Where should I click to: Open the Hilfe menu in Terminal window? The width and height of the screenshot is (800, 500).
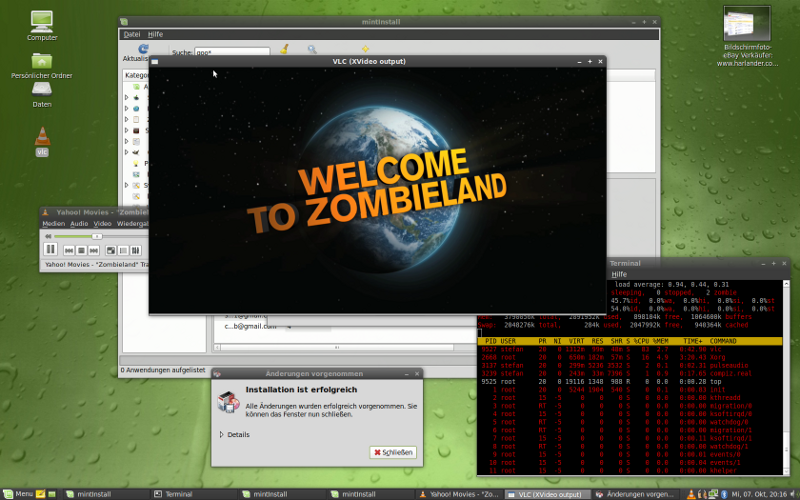coord(619,274)
